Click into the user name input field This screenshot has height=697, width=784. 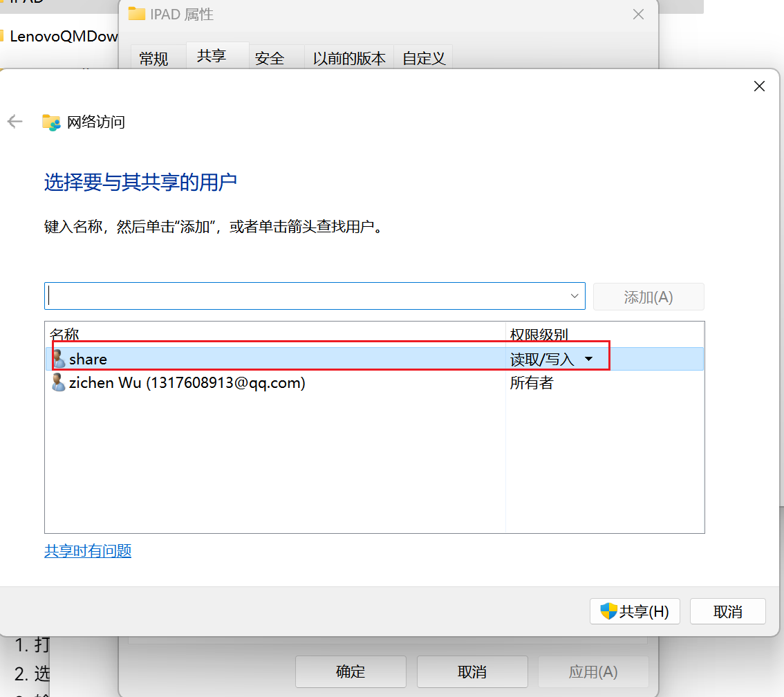pos(304,296)
